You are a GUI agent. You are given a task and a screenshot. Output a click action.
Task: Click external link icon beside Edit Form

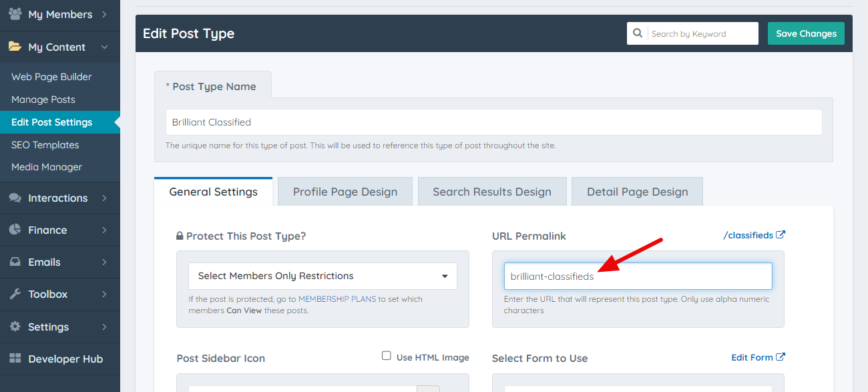coord(781,357)
